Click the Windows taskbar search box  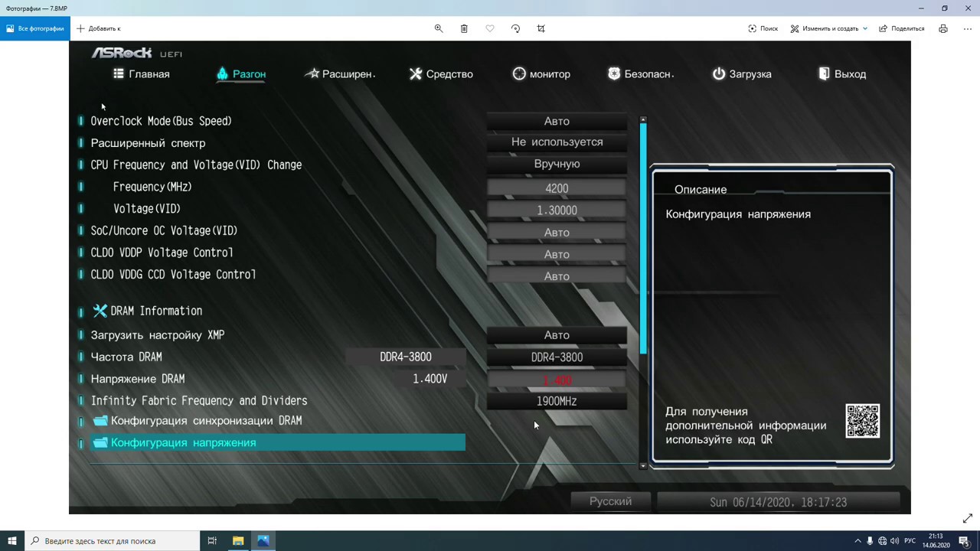click(111, 540)
